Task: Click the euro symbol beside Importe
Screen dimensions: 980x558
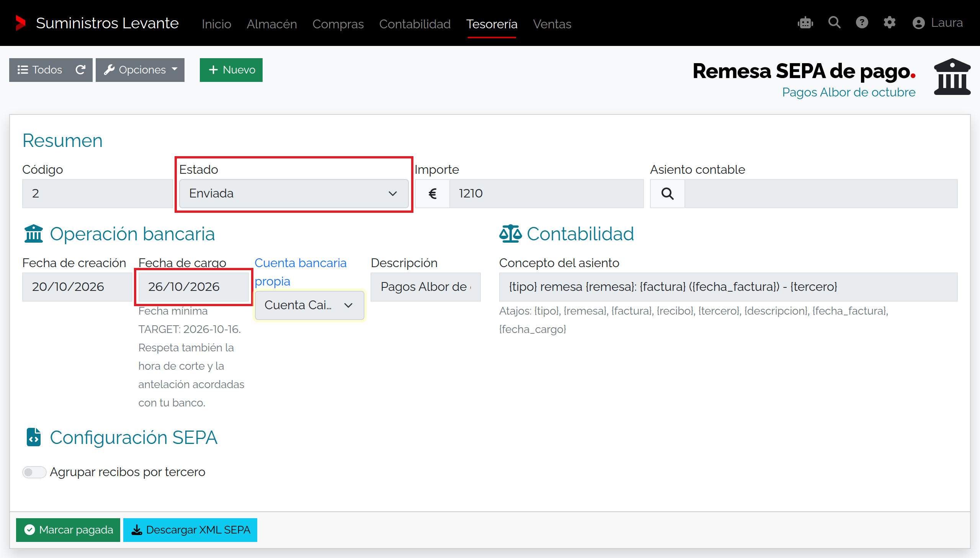Action: coord(432,194)
